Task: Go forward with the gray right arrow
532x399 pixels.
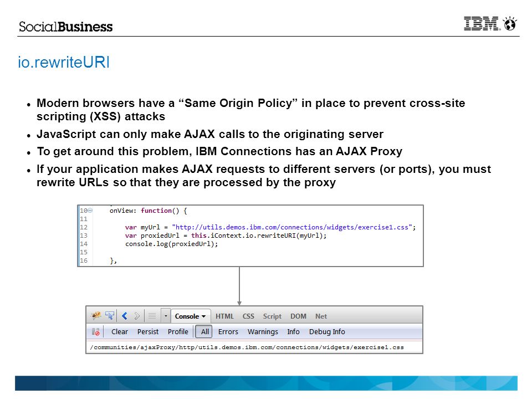Action: [x=137, y=316]
